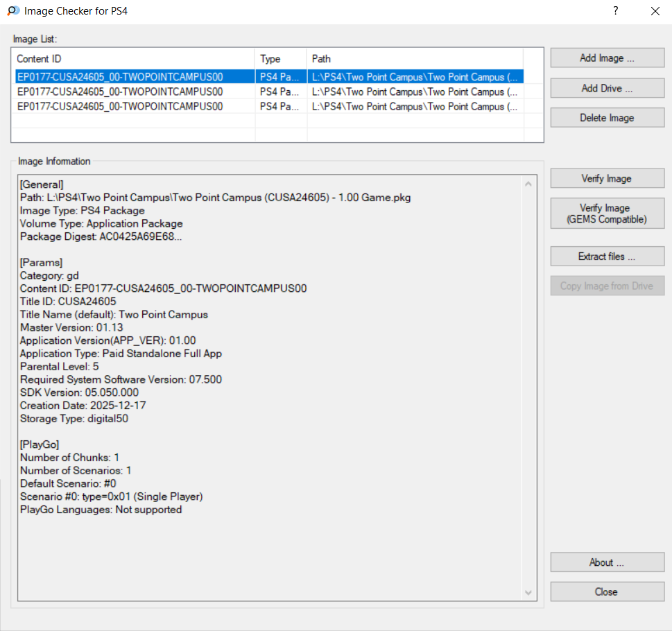This screenshot has height=631, width=672.
Task: Start the plain Verify Image check
Action: click(x=607, y=179)
